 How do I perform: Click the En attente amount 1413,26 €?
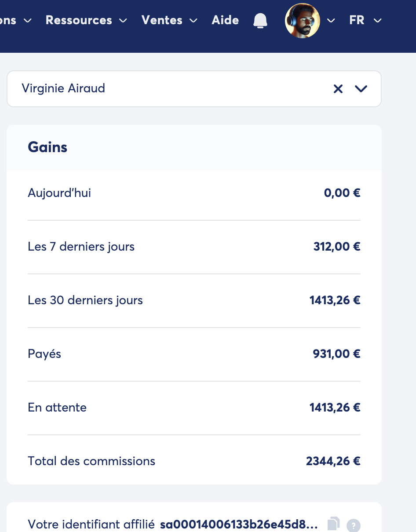click(335, 408)
